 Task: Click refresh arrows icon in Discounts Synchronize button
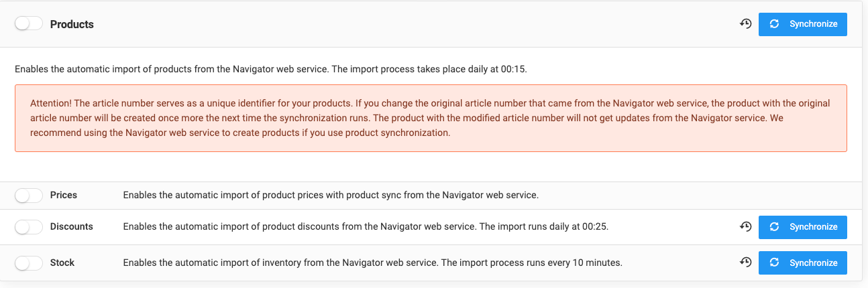pos(774,227)
